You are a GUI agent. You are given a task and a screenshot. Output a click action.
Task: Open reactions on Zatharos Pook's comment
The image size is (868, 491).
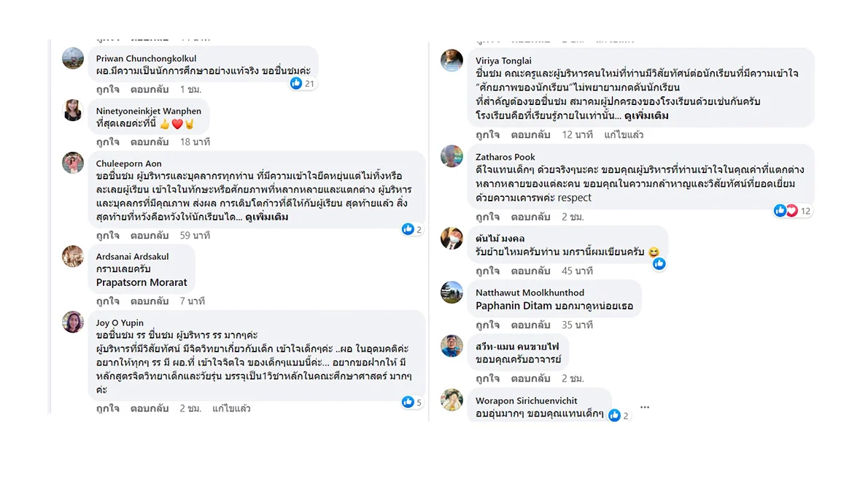pos(792,211)
